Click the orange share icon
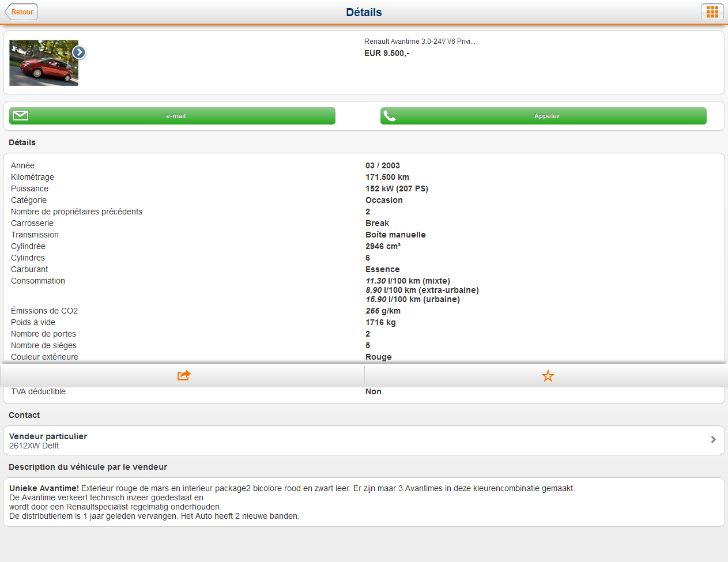Screen dimensions: 728x562 click(183, 376)
